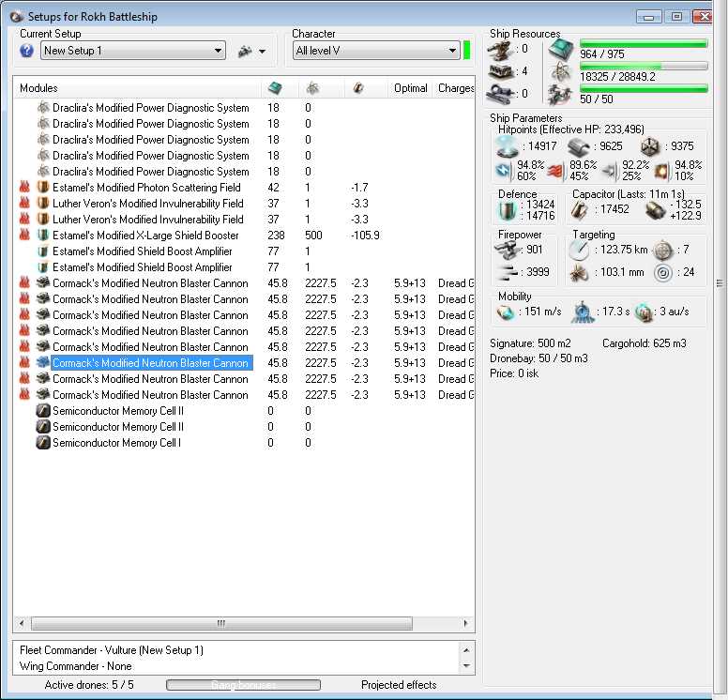Click the Active drones: 5 / 5 label
The width and height of the screenshot is (728, 700).
point(89,685)
